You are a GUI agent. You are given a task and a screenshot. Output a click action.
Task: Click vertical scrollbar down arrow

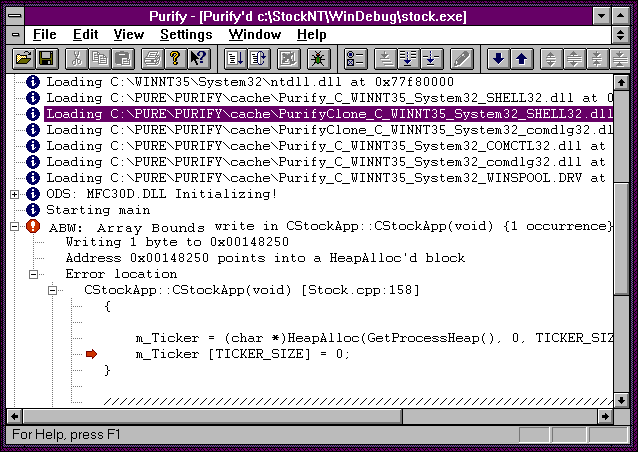click(x=621, y=400)
